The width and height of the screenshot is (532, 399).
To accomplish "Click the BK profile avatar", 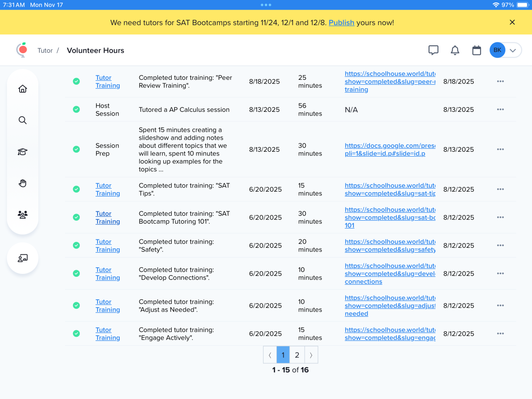I will pos(498,50).
